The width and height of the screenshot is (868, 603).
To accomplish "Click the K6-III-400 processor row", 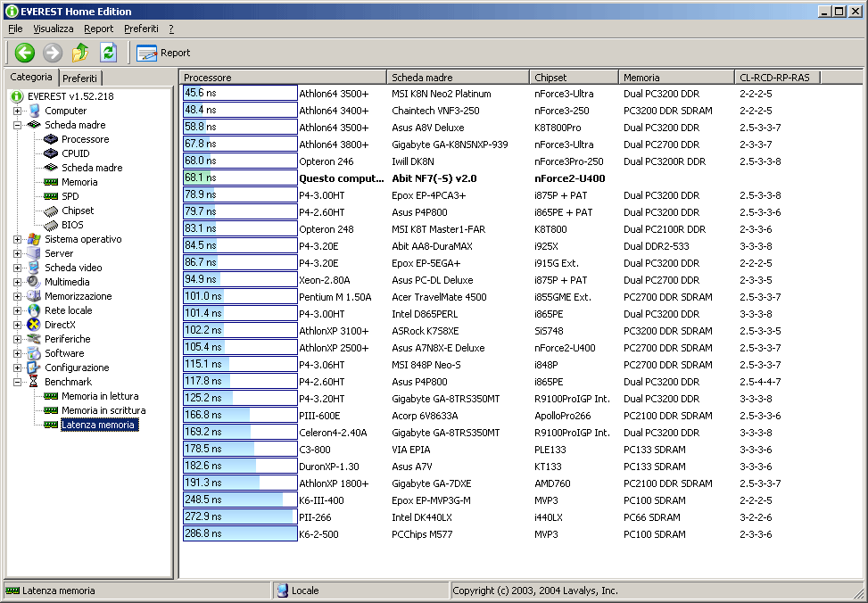I will (x=520, y=500).
